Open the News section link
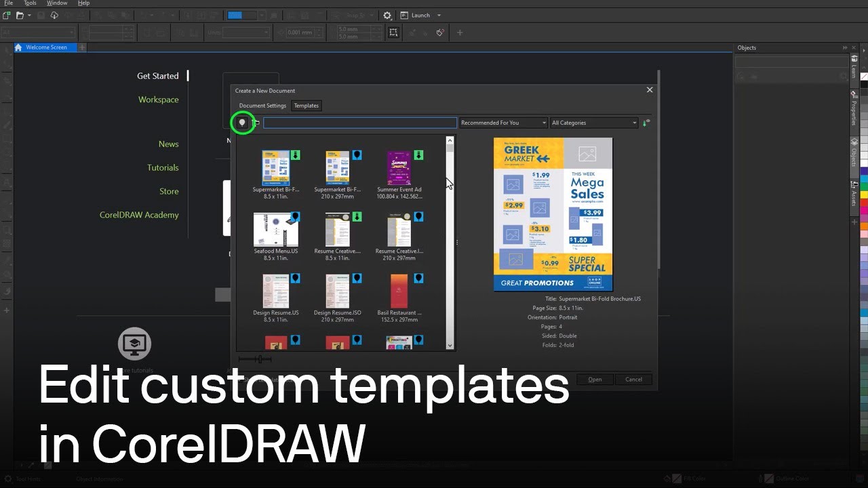The image size is (868, 488). tap(169, 144)
